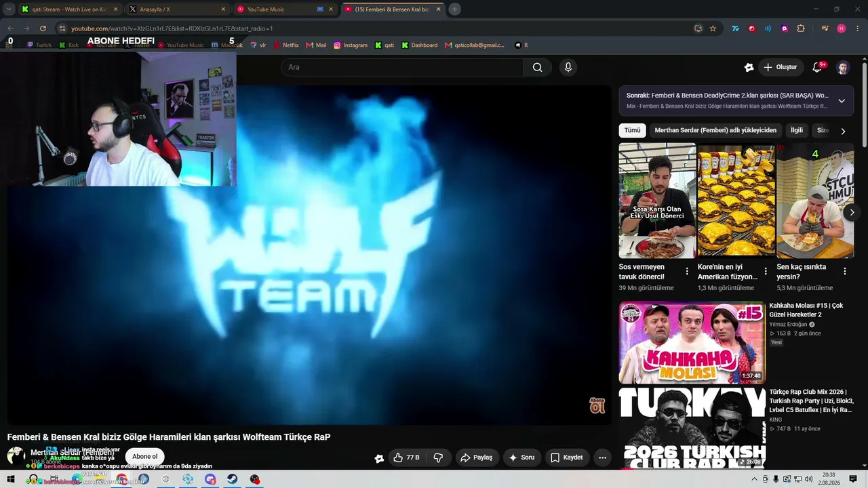Search YouTube with the magnifier button
Viewport: 868px width, 488px height.
(x=537, y=67)
